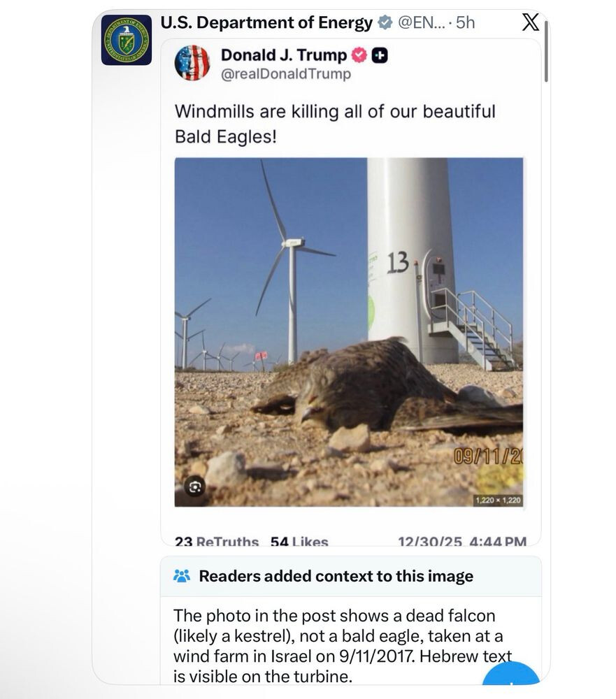View the 23 ReTruths count

[x=216, y=542]
